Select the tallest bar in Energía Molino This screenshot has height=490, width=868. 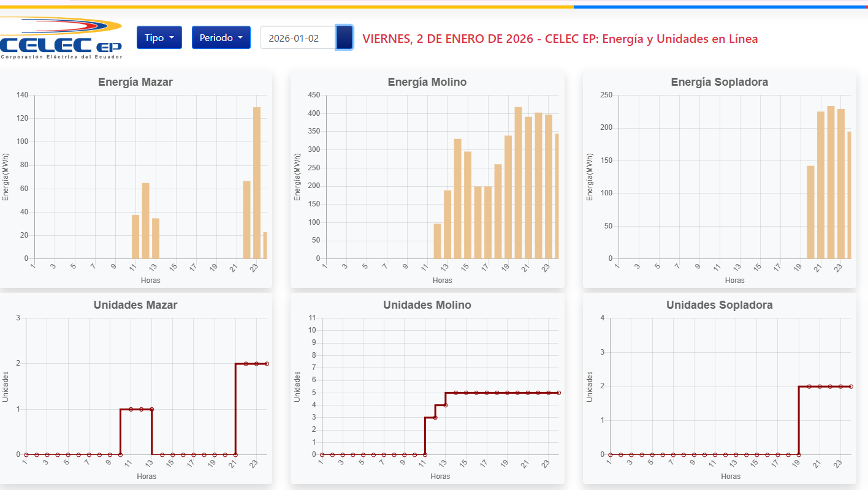518,183
